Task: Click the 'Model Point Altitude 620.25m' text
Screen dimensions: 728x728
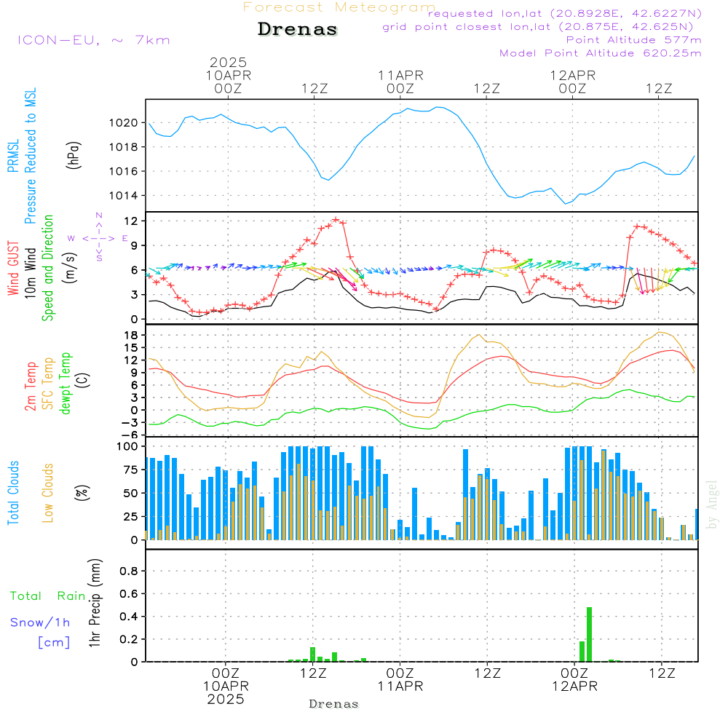Action: tap(601, 53)
